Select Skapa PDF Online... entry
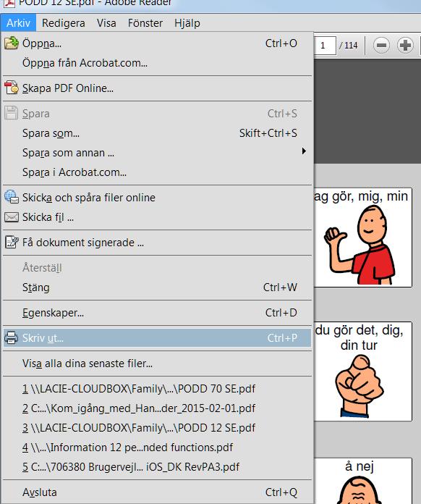This screenshot has height=504, width=421. click(157, 88)
